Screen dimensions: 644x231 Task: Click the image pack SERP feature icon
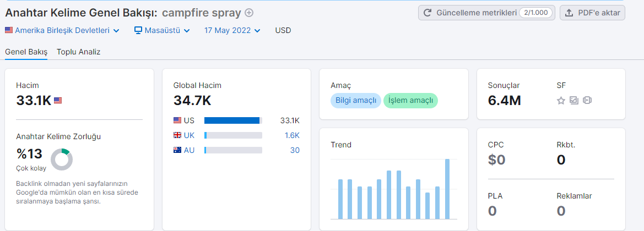(574, 101)
